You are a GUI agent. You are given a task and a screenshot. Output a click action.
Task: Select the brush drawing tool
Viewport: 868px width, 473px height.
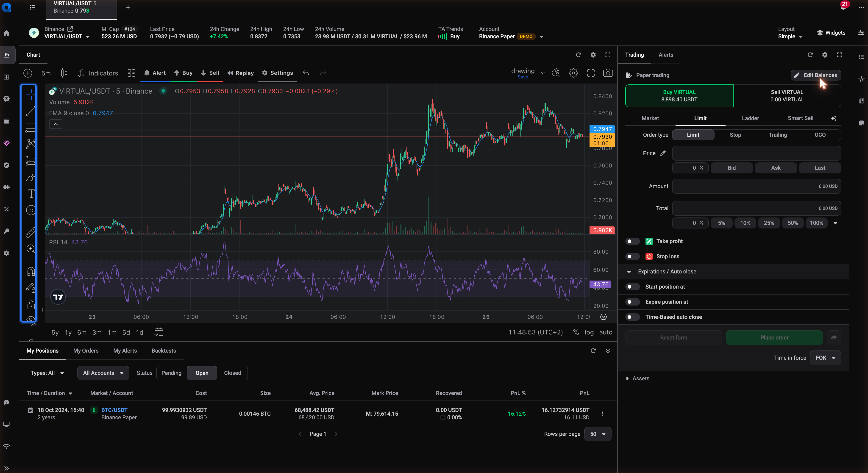pyautogui.click(x=31, y=177)
